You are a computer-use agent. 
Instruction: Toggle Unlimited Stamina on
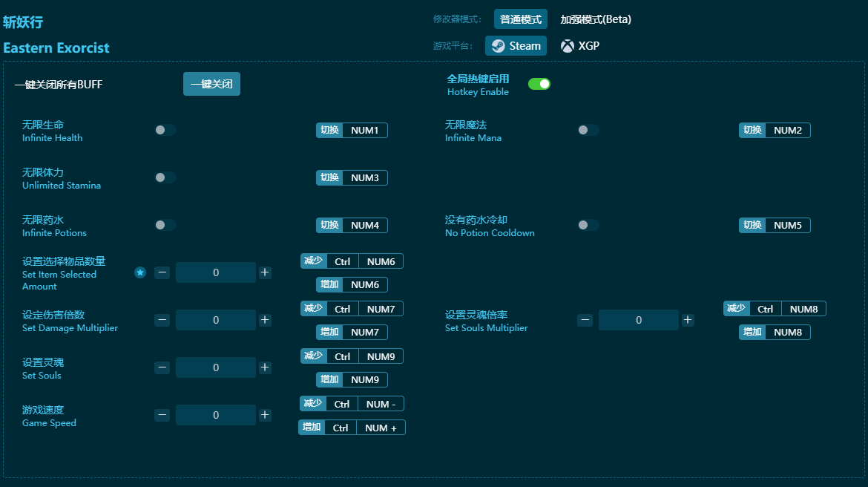(165, 177)
